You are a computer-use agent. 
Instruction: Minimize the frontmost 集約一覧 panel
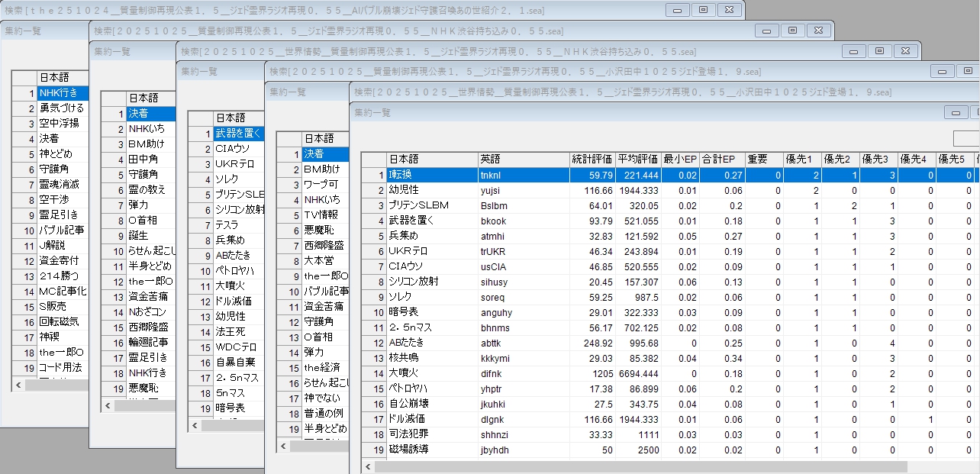coord(956,112)
